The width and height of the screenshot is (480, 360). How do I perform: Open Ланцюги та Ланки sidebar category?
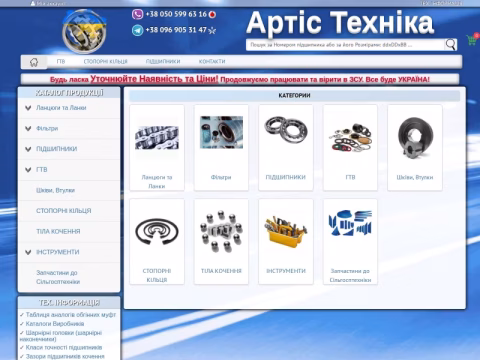pyautogui.click(x=61, y=108)
